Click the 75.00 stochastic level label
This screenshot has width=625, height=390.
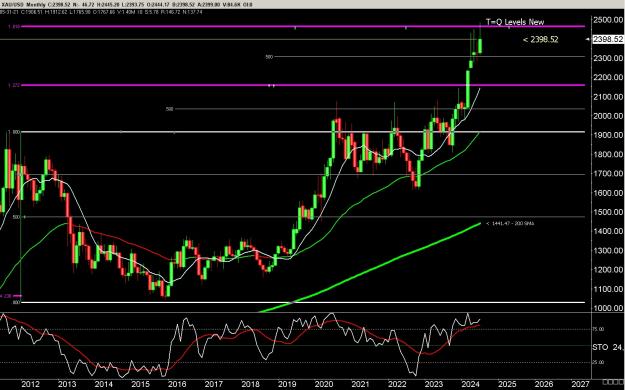click(599, 329)
